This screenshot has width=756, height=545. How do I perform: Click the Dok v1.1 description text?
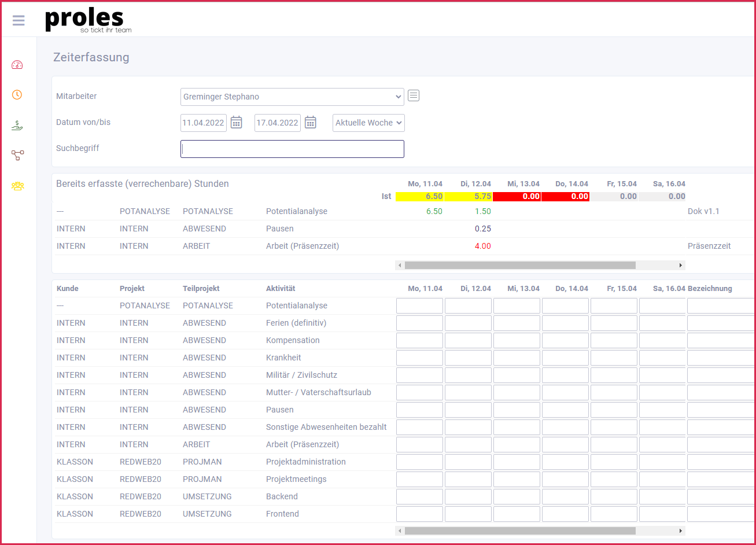(x=703, y=211)
